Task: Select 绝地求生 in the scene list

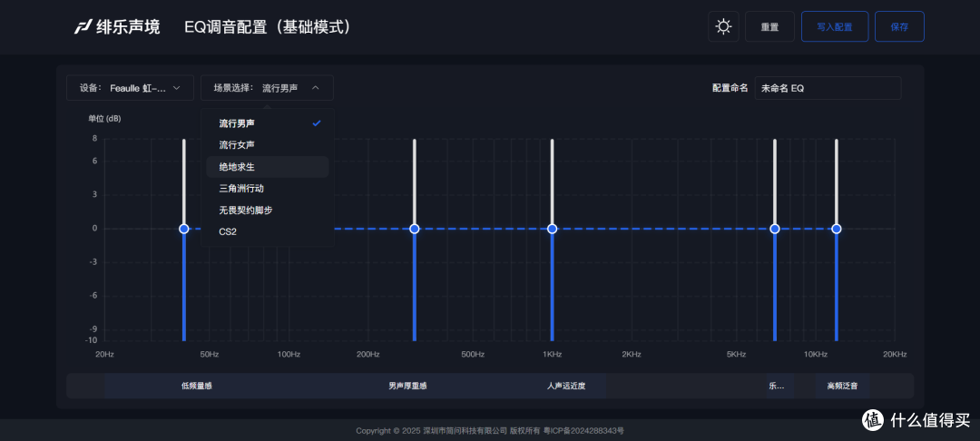Action: pyautogui.click(x=268, y=167)
